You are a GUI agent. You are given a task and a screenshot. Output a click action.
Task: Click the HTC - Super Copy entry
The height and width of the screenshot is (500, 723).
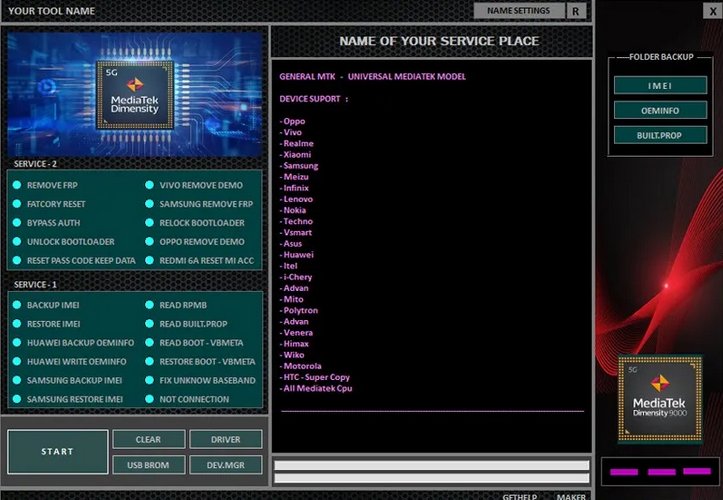[314, 377]
